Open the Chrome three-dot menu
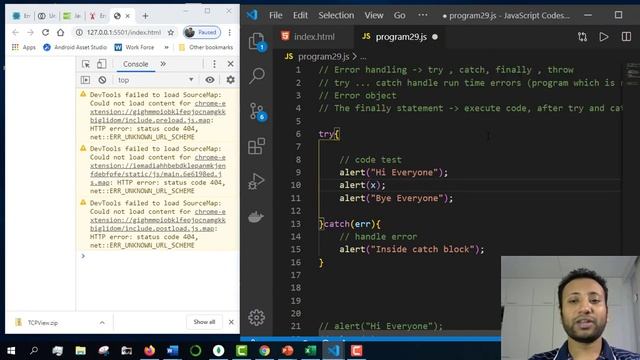Image resolution: width=640 pixels, height=360 pixels. click(x=230, y=32)
